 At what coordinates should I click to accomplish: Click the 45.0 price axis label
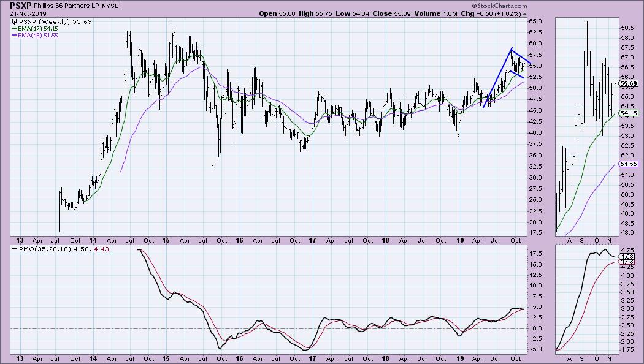click(535, 111)
